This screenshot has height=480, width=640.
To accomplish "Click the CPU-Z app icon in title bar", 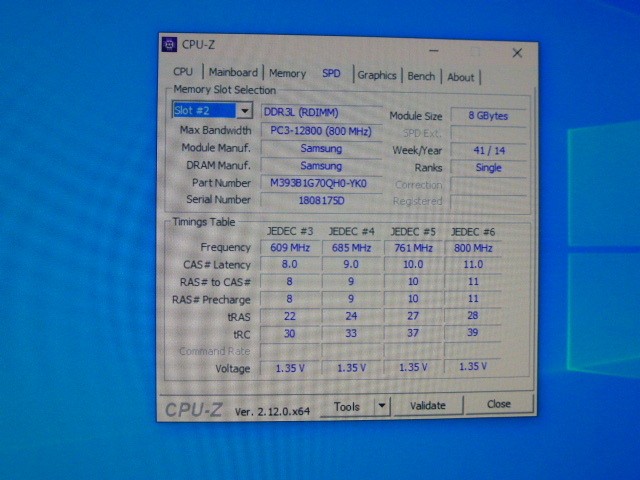I will [170, 44].
